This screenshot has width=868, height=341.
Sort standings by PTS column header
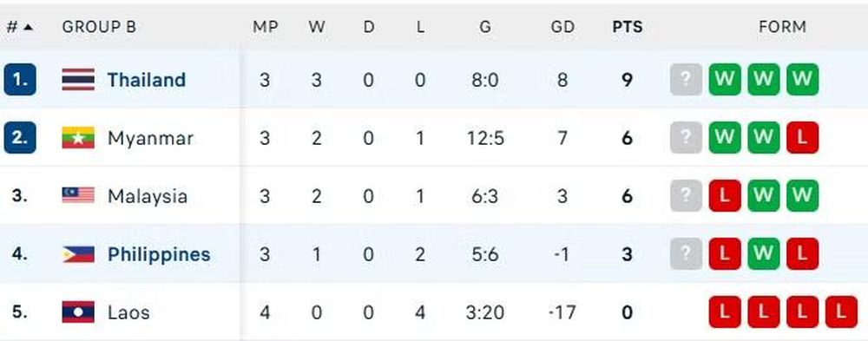[628, 27]
